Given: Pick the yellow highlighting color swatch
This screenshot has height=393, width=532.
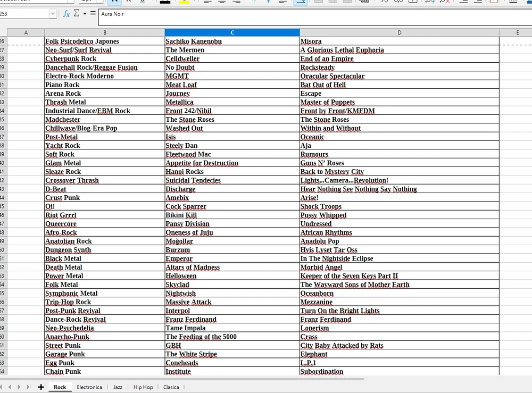Looking at the screenshot, I should (x=184, y=2).
